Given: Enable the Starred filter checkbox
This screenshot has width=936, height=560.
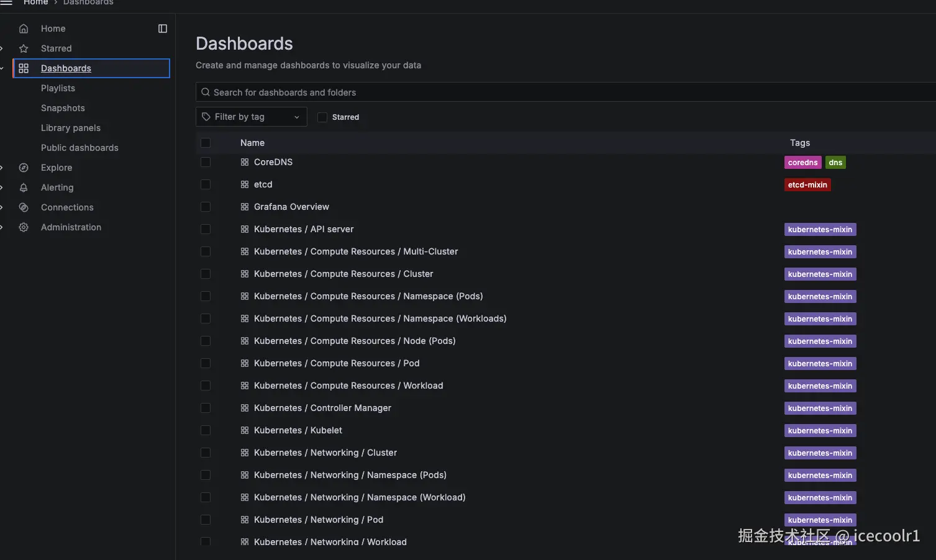Looking at the screenshot, I should pos(322,117).
